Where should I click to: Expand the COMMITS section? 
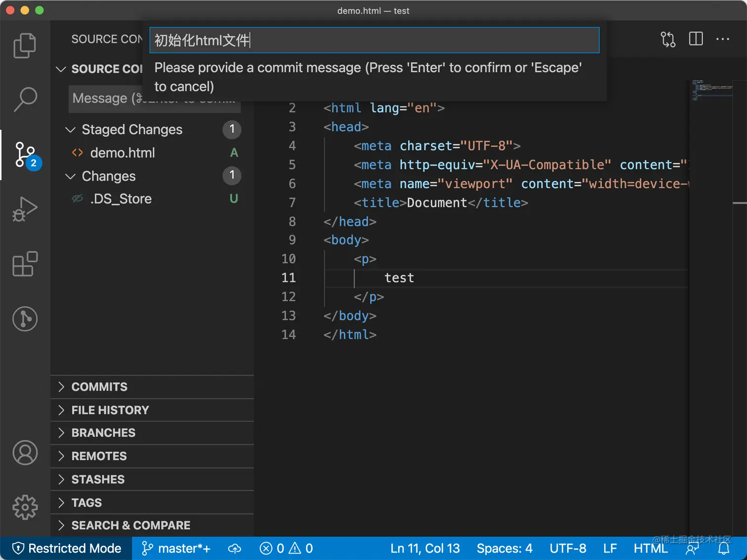[152, 387]
